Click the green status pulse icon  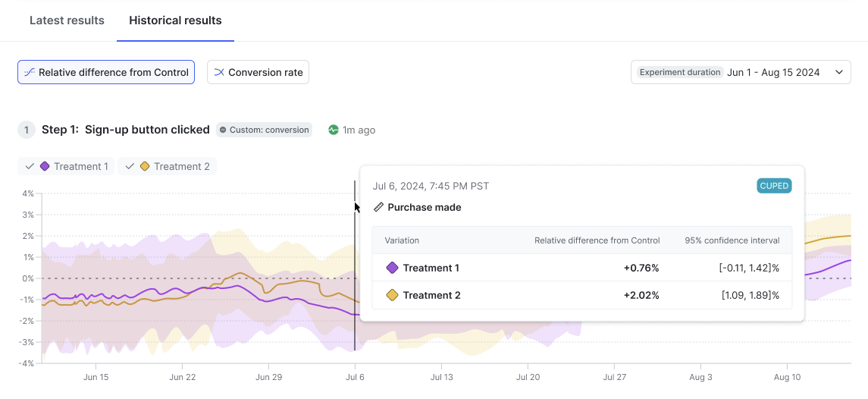click(334, 130)
